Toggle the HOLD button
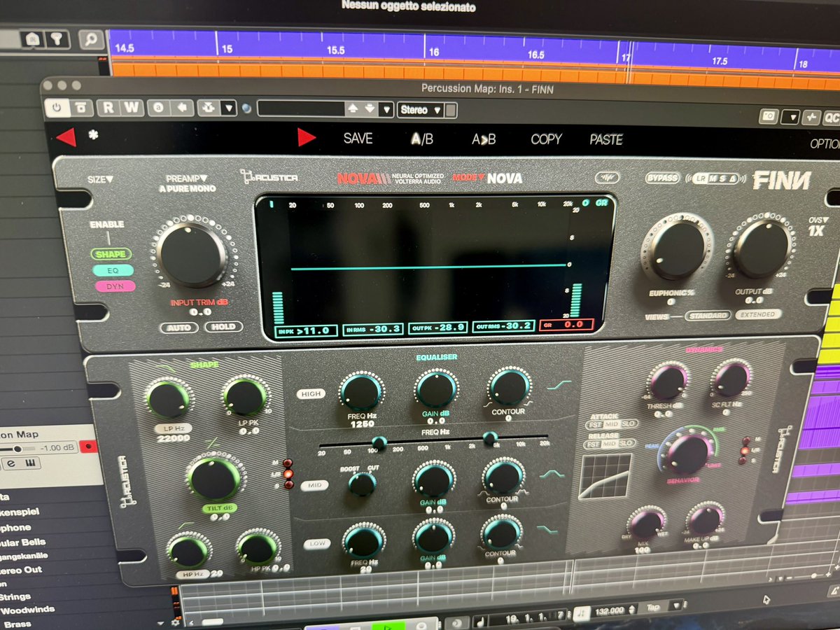 coord(224,327)
